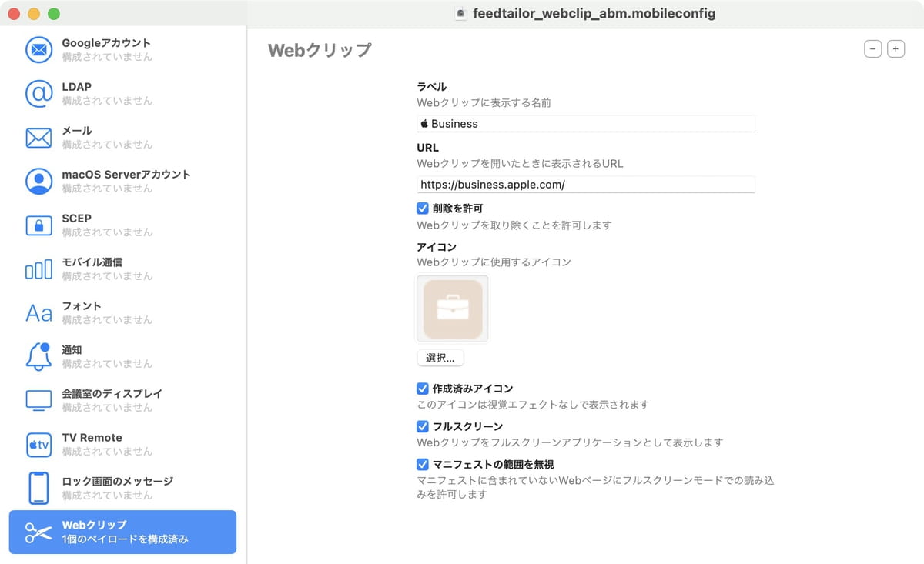Click the Webクリップ scissors icon
The height and width of the screenshot is (564, 924).
coord(38,532)
